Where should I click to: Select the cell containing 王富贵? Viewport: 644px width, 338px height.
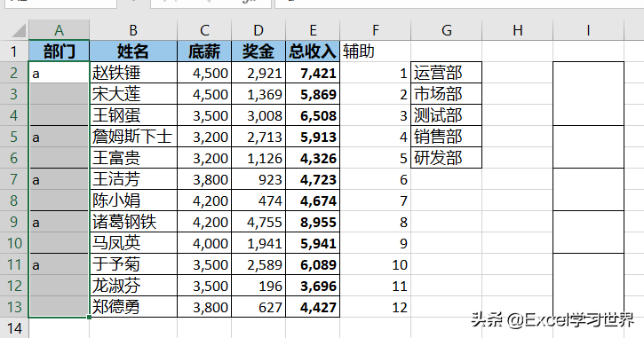133,158
